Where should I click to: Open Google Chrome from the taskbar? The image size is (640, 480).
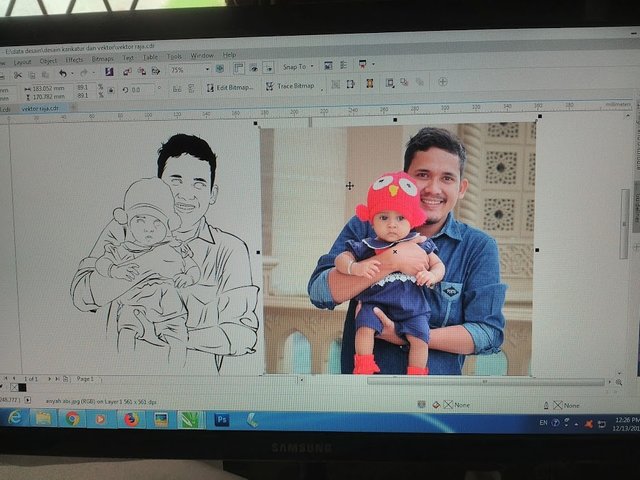(x=72, y=419)
